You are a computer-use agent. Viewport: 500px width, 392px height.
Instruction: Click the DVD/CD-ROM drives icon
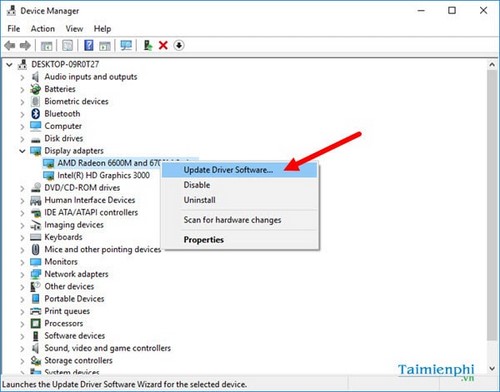(x=35, y=188)
